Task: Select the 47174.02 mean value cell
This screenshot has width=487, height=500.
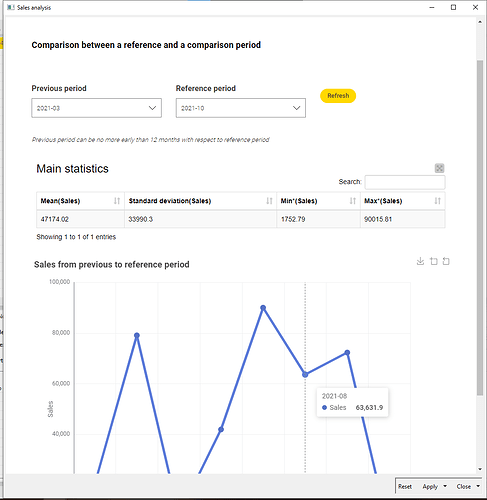Action: click(x=80, y=219)
